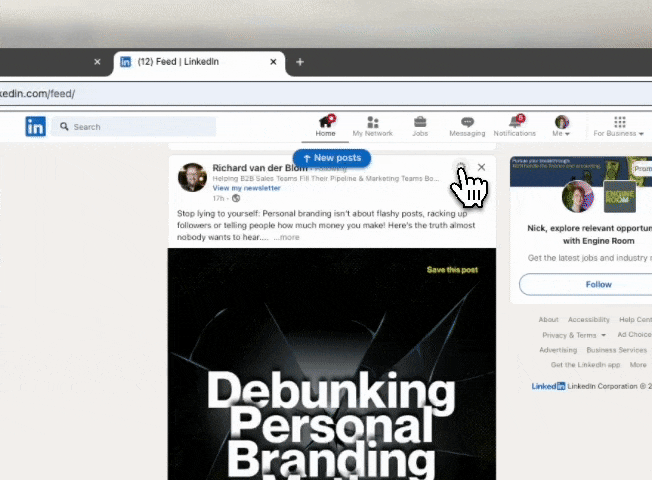Open the Engine Room logo thumbnail

tap(620, 197)
